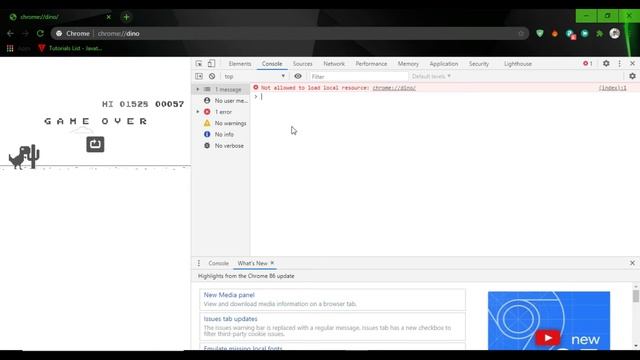Select No user messages filter
Screen dimensions: 640x360
[226, 100]
